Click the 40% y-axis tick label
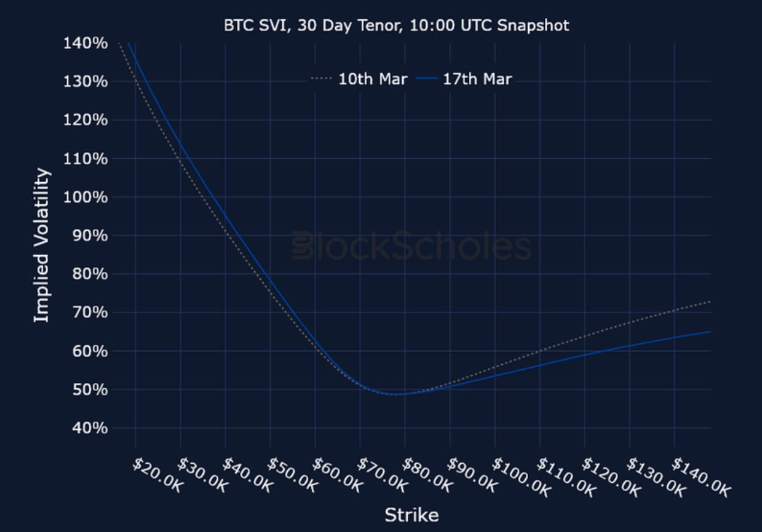 click(90, 428)
